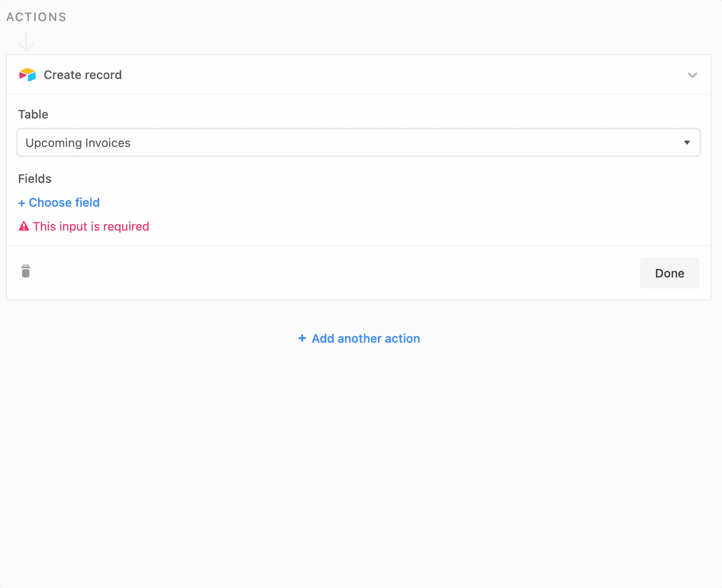
Task: Open the Upcoming Invoices table dropdown
Action: (358, 142)
